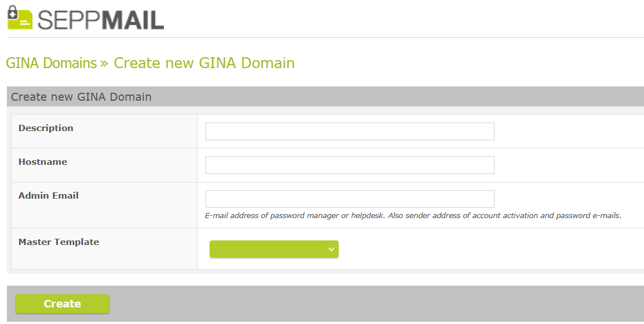This screenshot has width=644, height=324.
Task: Click the Master Template dropdown chevron arrow
Action: tap(331, 249)
